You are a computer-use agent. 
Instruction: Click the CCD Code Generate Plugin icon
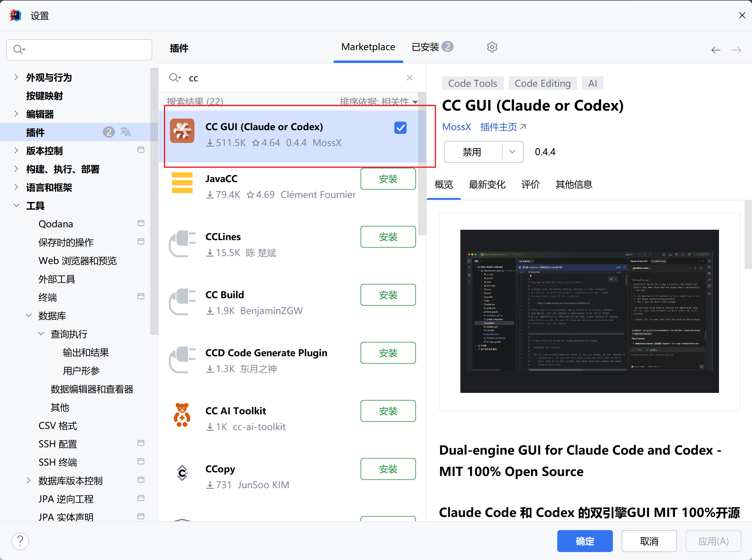pyautogui.click(x=182, y=360)
